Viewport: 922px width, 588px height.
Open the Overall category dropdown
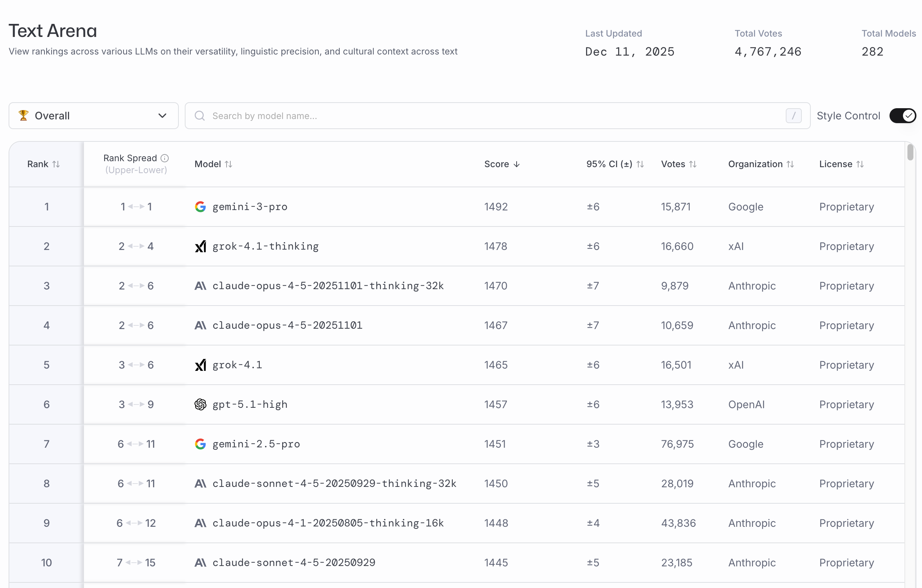pyautogui.click(x=93, y=116)
